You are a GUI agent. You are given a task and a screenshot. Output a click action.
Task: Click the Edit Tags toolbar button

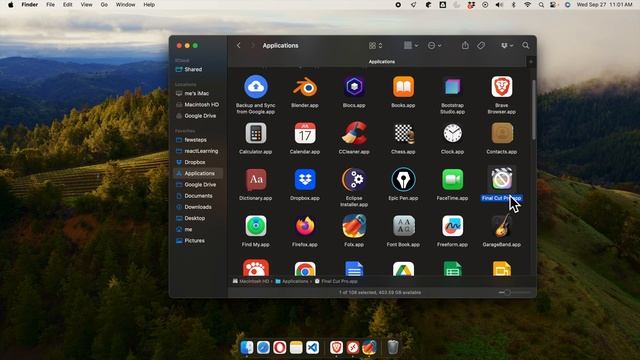click(x=481, y=45)
